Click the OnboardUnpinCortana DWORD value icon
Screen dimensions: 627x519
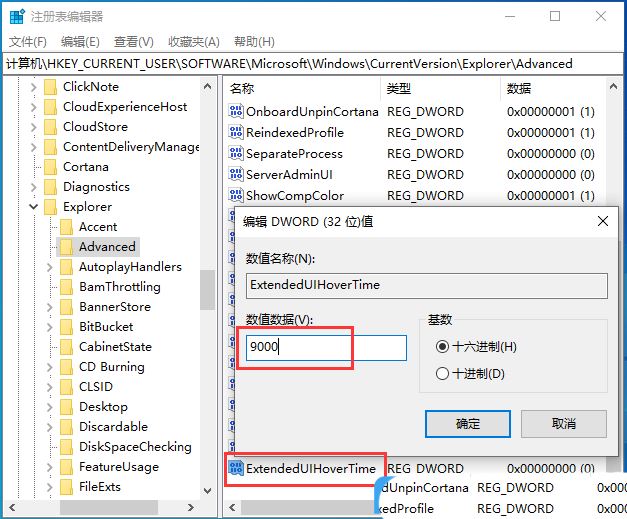pos(236,111)
